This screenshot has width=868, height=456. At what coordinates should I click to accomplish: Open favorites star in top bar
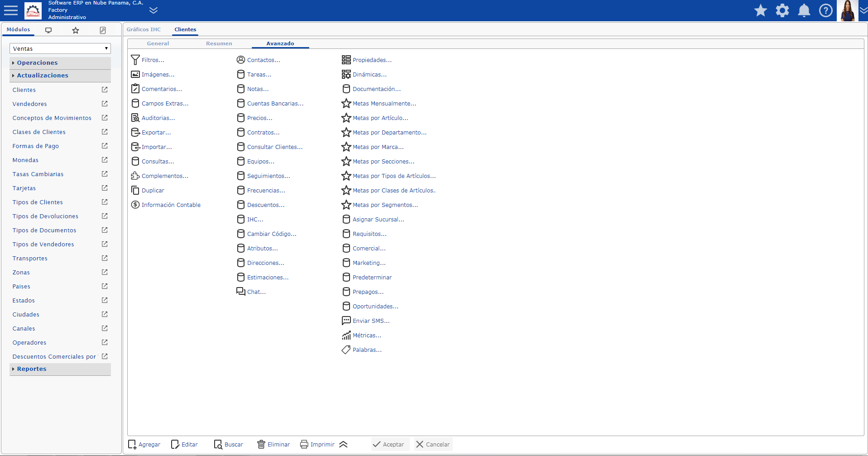point(761,10)
